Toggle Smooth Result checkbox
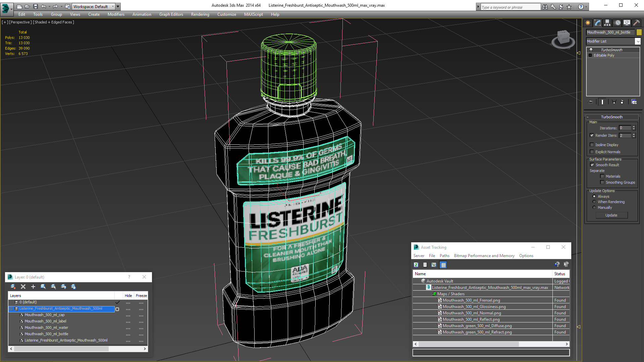This screenshot has width=644, height=362. click(x=592, y=165)
